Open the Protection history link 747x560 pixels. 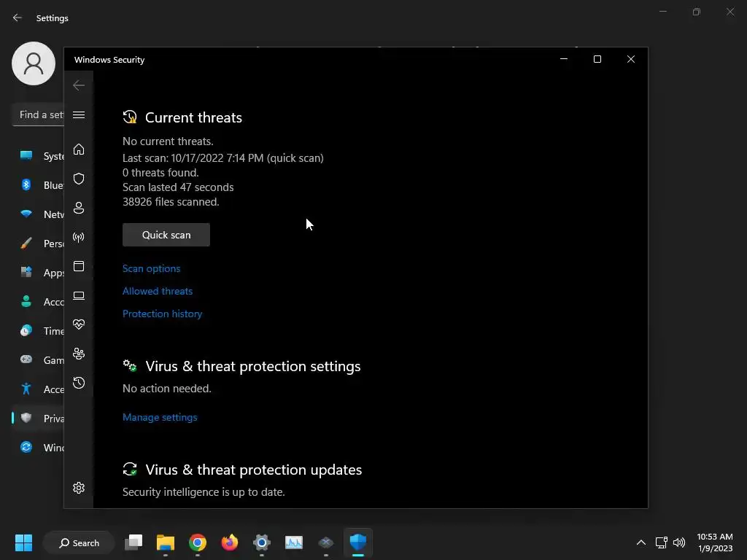coord(163,314)
